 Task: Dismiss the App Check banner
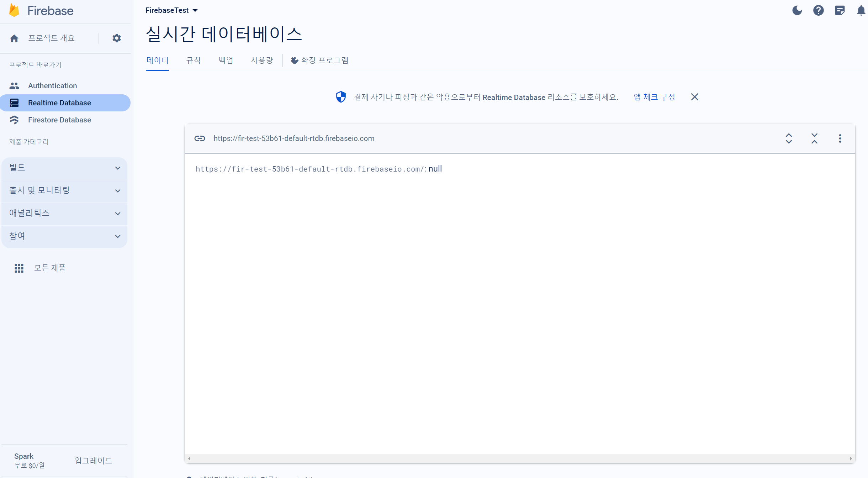coord(694,97)
